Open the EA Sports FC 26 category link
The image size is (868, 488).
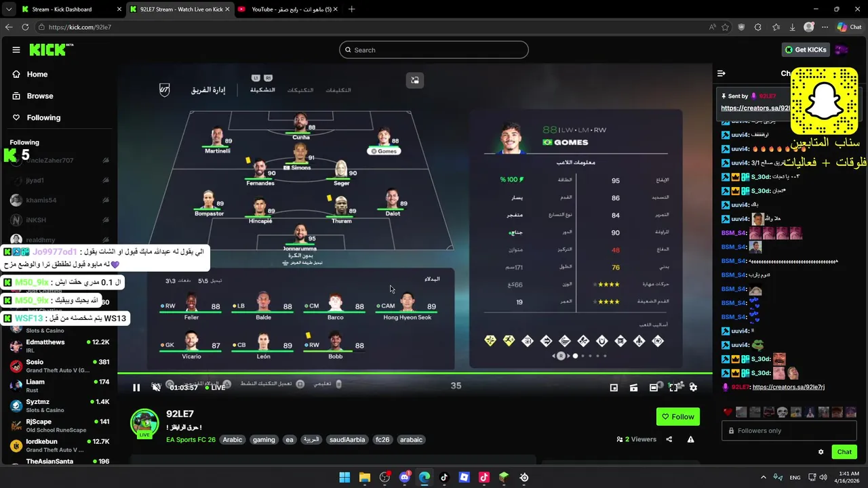pos(191,440)
